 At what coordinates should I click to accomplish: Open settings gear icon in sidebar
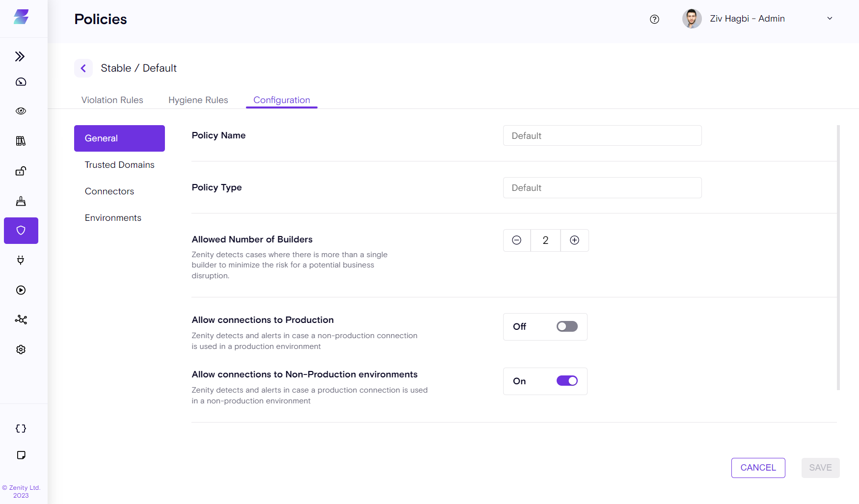coord(21,349)
